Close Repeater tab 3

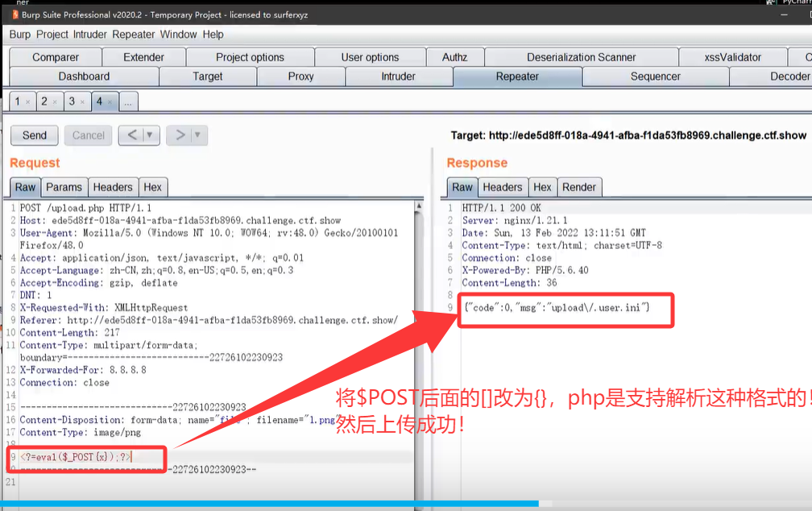tap(82, 102)
